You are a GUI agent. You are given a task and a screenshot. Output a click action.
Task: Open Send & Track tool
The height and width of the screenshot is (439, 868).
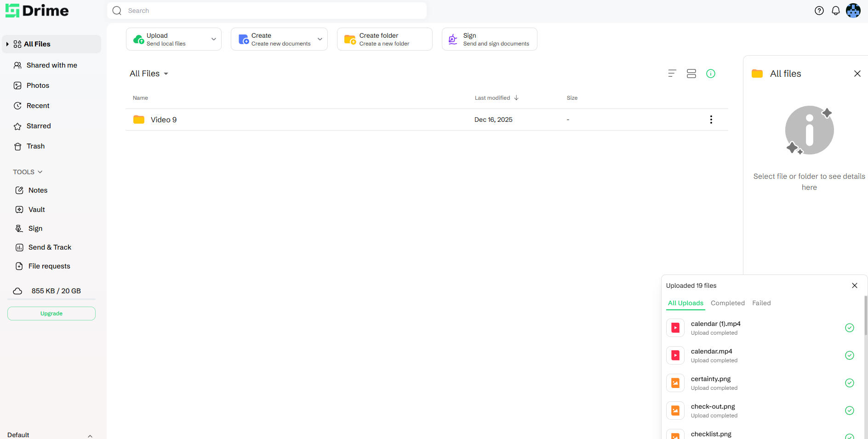(50, 247)
